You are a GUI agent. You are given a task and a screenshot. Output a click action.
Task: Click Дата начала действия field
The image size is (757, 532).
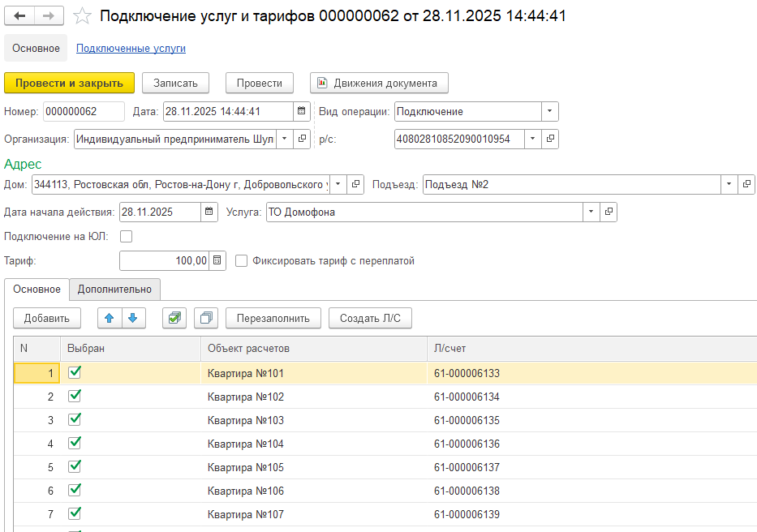coord(160,212)
